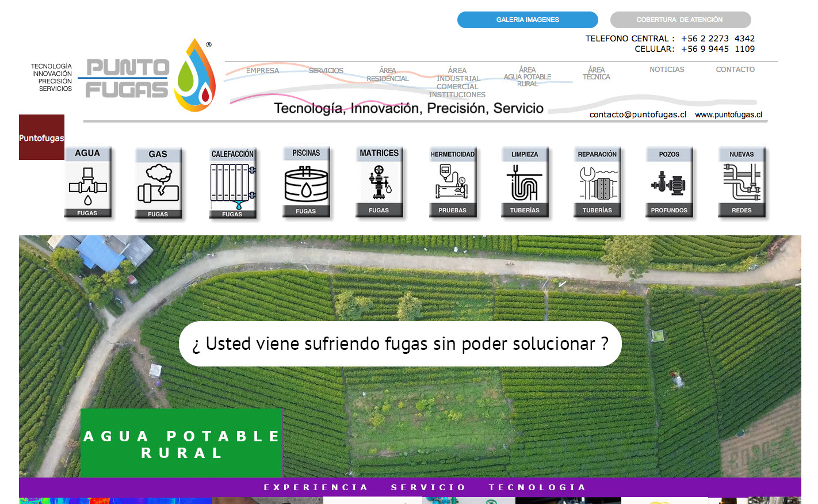The image size is (818, 504).
Task: Open the Área Residencial menu
Action: point(387,75)
